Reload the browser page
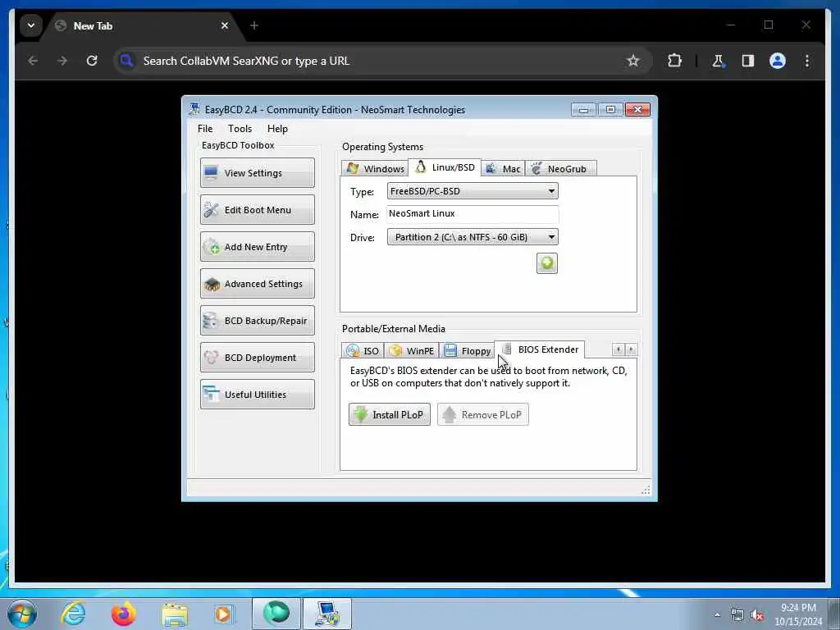 pos(92,61)
